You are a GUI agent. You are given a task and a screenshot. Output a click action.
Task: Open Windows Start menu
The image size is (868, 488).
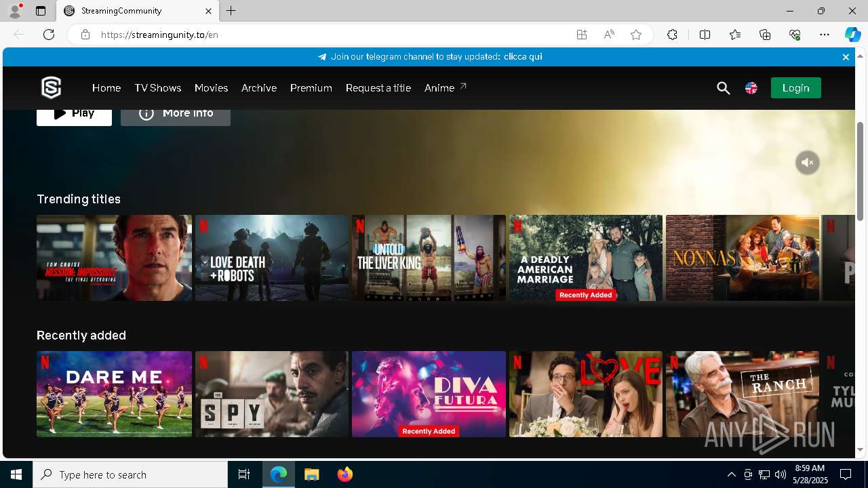point(16,474)
